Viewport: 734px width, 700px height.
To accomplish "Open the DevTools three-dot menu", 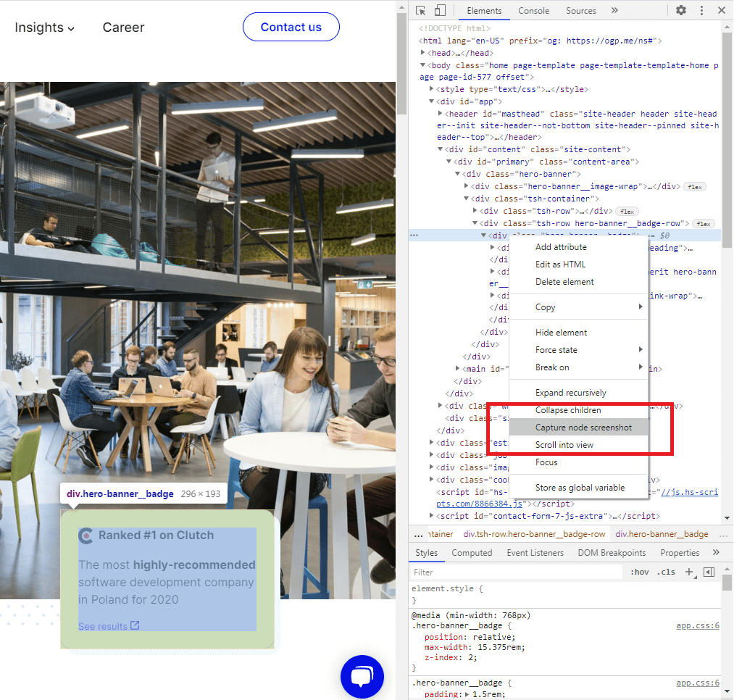I will tap(701, 10).
